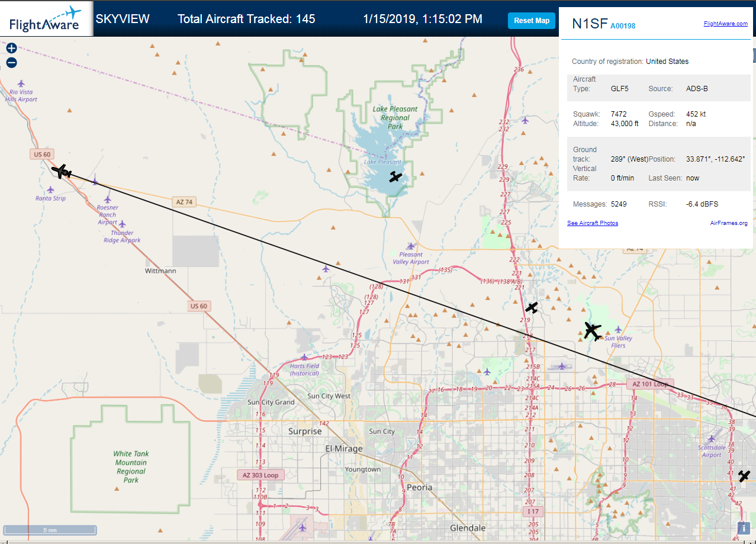
Task: Click the Surprise city label
Action: pyautogui.click(x=305, y=431)
